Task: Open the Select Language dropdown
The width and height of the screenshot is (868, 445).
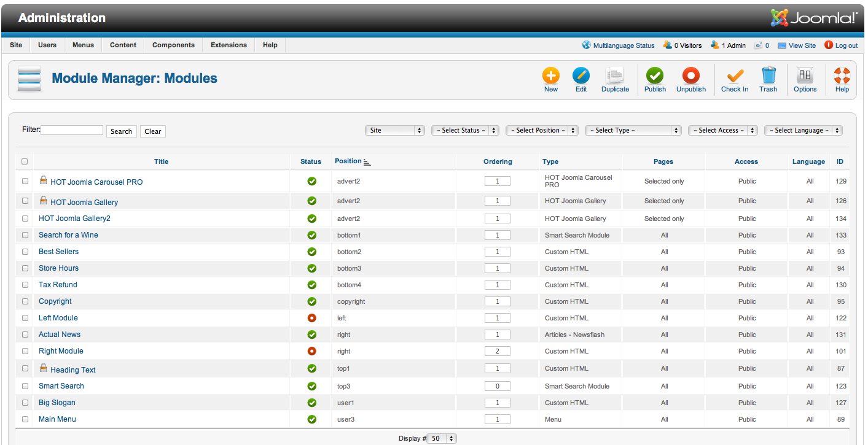Action: click(x=803, y=130)
